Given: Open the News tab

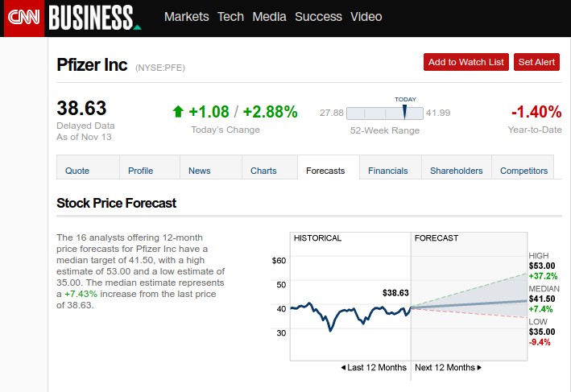Looking at the screenshot, I should point(200,171).
